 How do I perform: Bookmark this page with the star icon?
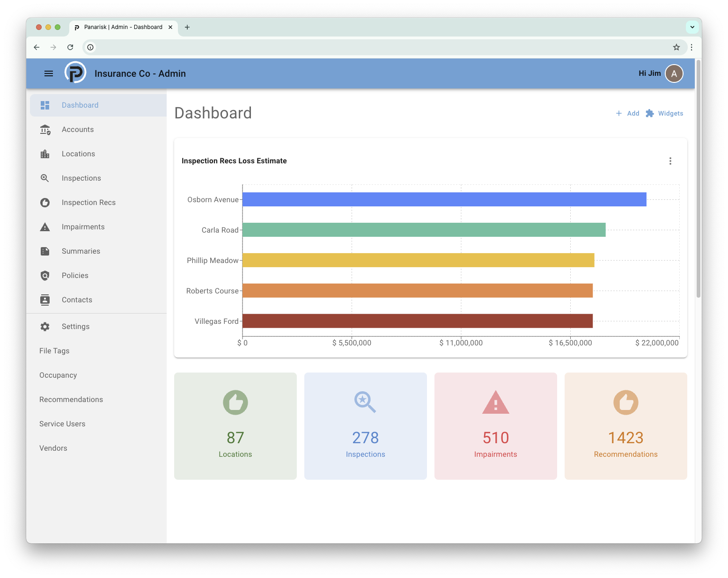coord(677,47)
